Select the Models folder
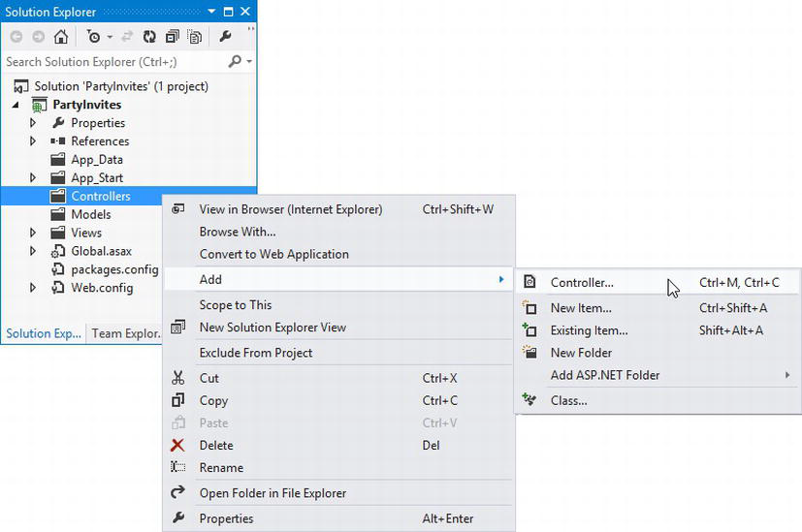The height and width of the screenshot is (532, 802). point(91,214)
